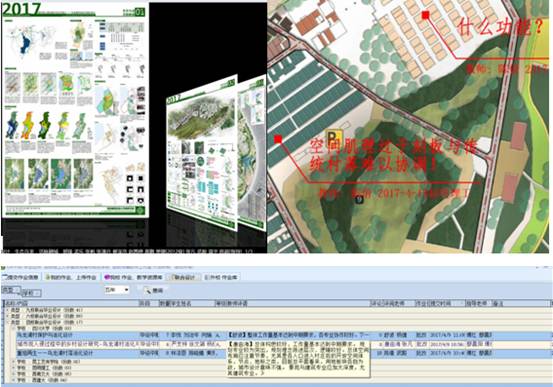Open the year dropdown next to search
The image size is (553, 387).
point(116,290)
